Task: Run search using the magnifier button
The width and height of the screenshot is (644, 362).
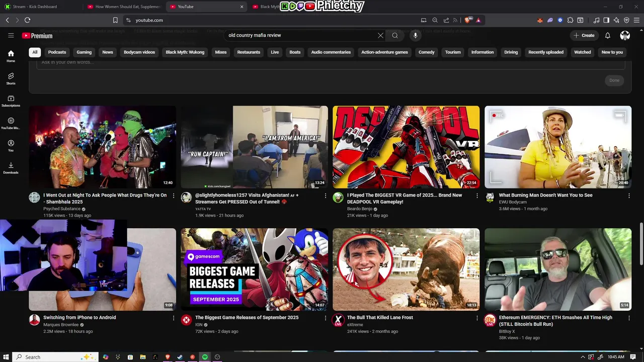Action: pos(395,35)
